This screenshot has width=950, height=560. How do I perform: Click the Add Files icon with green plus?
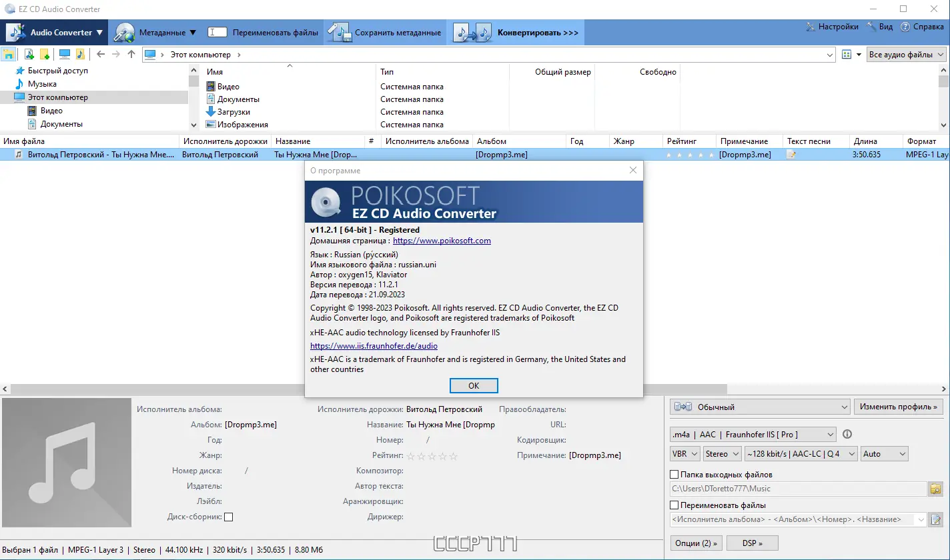[x=29, y=54]
